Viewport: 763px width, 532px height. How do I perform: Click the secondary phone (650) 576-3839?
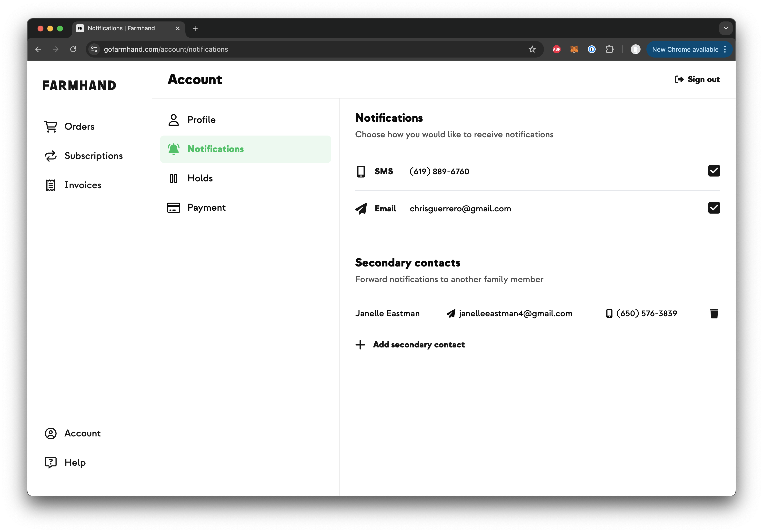pyautogui.click(x=647, y=314)
